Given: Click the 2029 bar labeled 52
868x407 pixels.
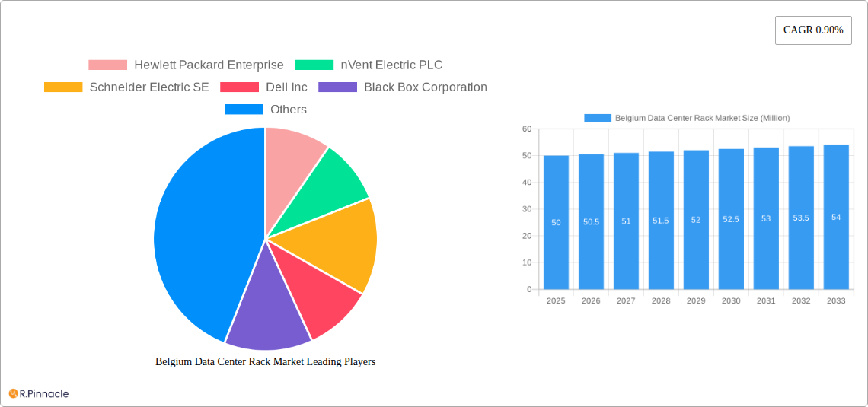Looking at the screenshot, I should [x=696, y=220].
